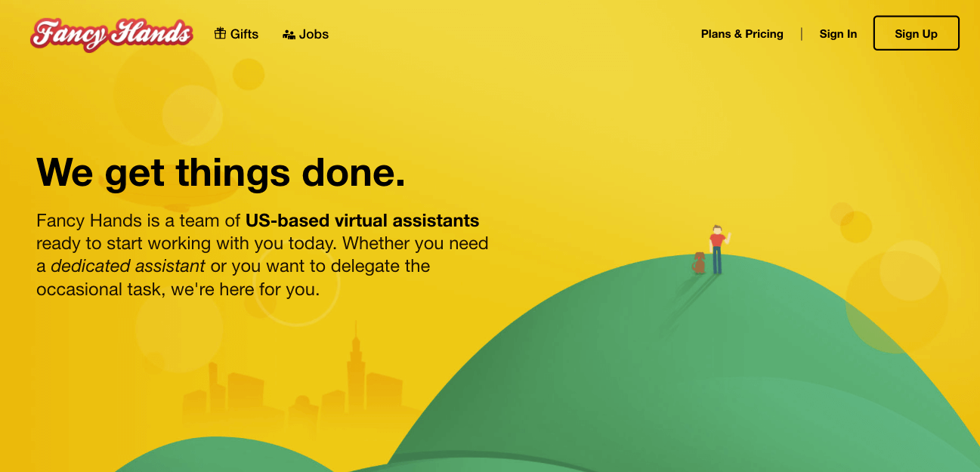The image size is (980, 472).
Task: Go to Plans & Pricing
Action: 742,34
